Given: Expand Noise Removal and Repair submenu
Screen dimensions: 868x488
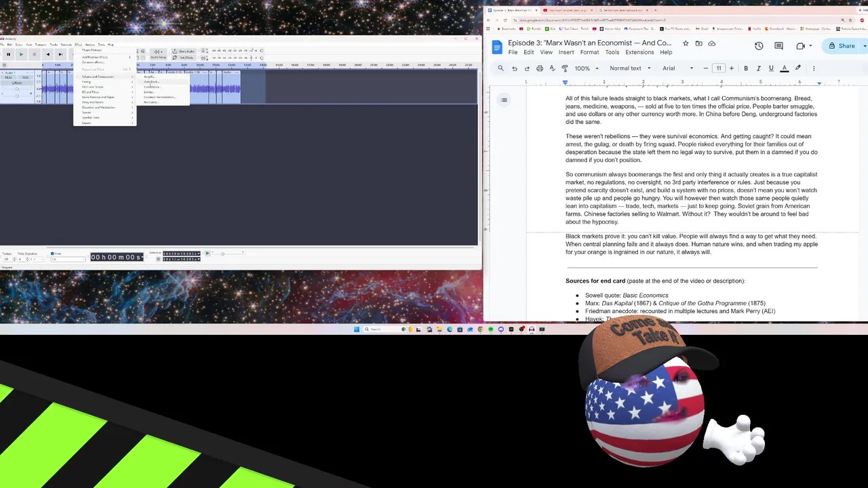Looking at the screenshot, I should [105, 97].
